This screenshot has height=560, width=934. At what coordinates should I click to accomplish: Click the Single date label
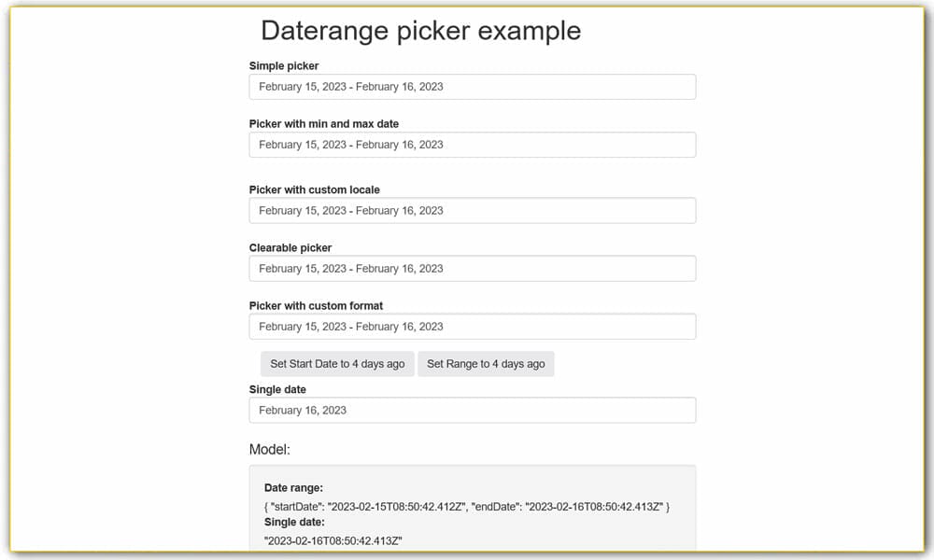[277, 389]
